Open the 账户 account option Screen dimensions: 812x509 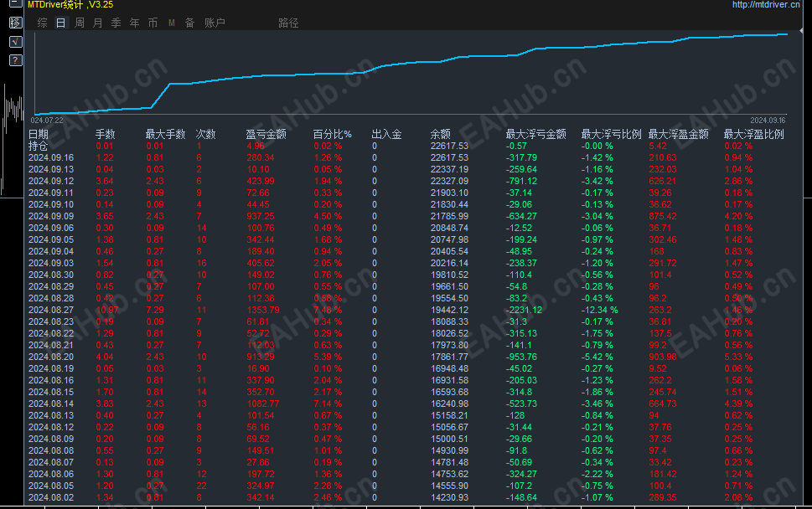[x=214, y=23]
